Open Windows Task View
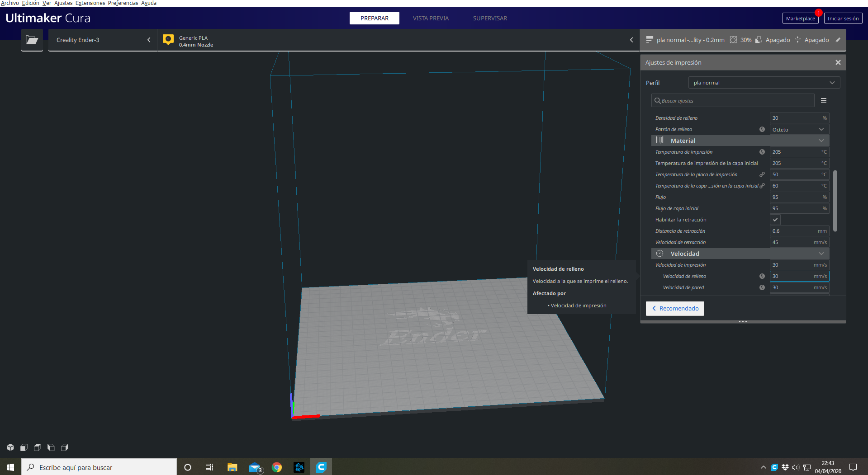 [209, 467]
